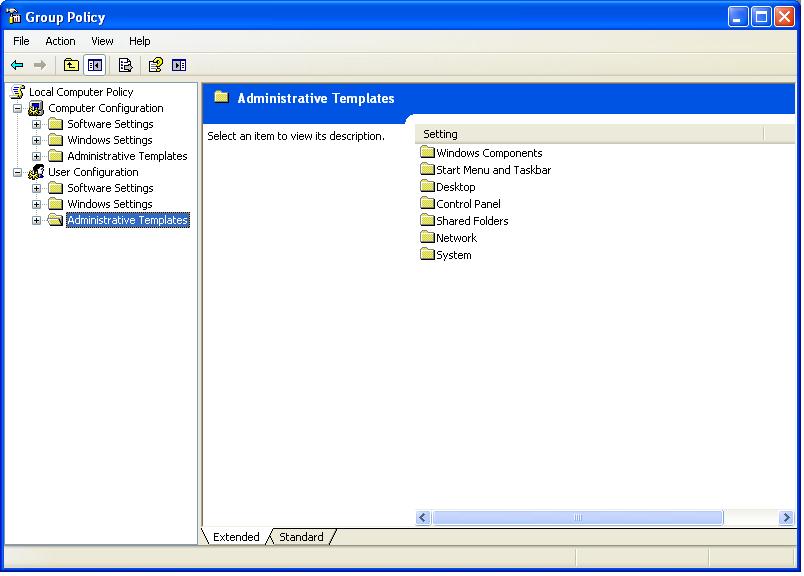Viewport: 804px width, 576px height.
Task: Select the Computer Configuration tree label
Action: click(106, 108)
